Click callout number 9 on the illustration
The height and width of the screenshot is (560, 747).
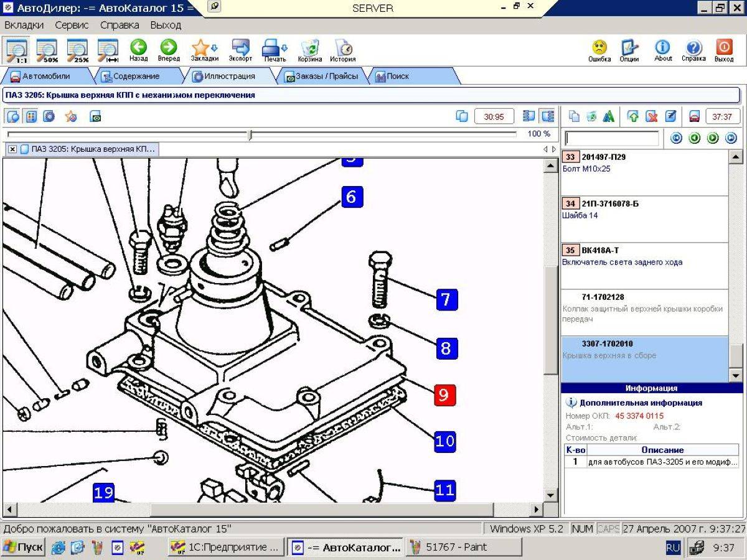(444, 394)
